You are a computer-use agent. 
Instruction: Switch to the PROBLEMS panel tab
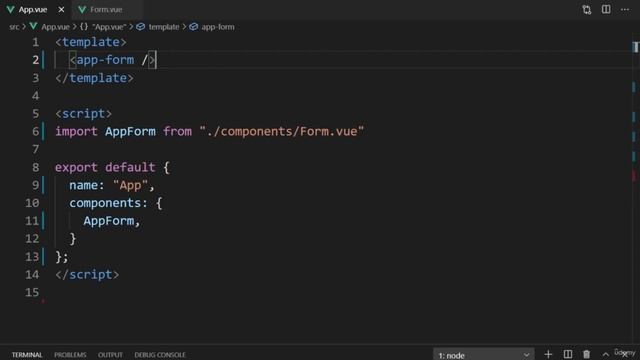coord(70,355)
